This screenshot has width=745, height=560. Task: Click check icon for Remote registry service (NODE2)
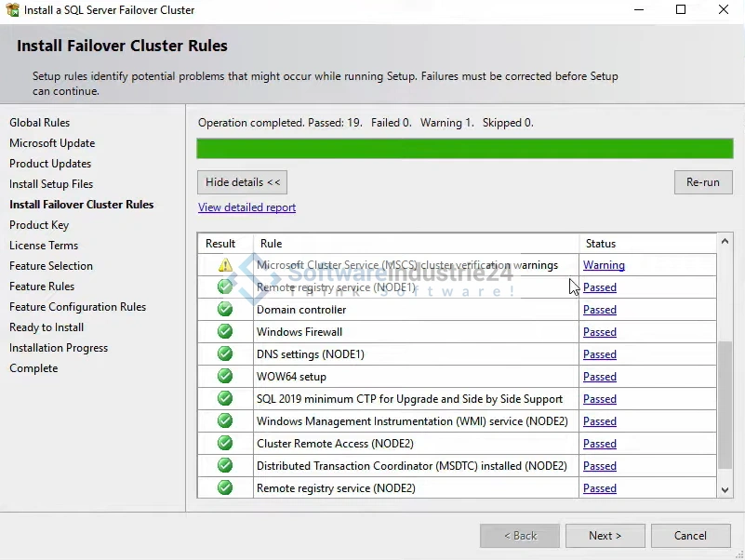[225, 488]
